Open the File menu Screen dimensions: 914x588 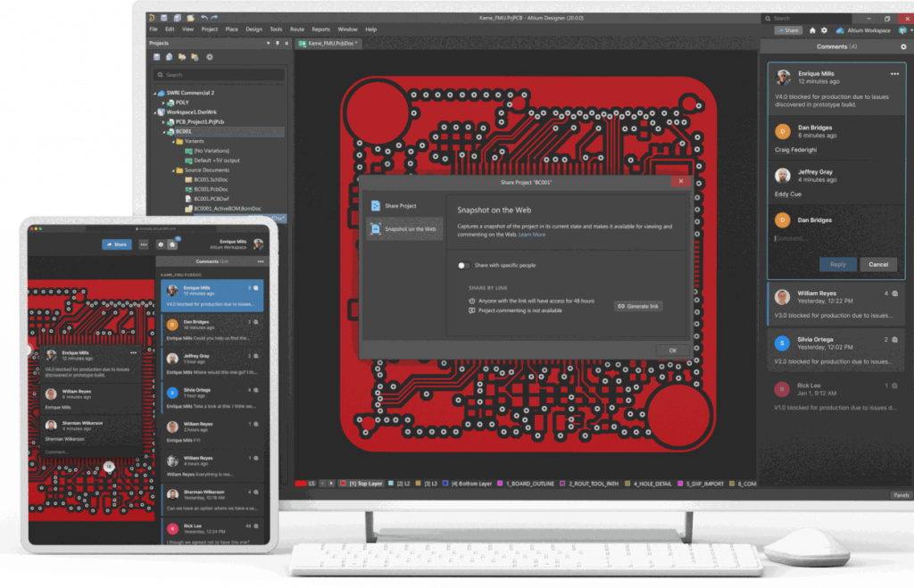154,29
